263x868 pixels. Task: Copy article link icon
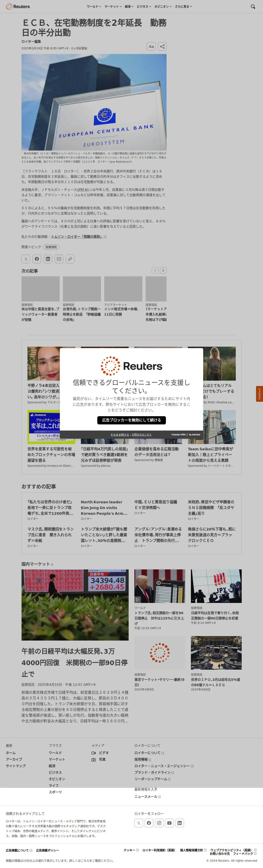[x=70, y=259]
